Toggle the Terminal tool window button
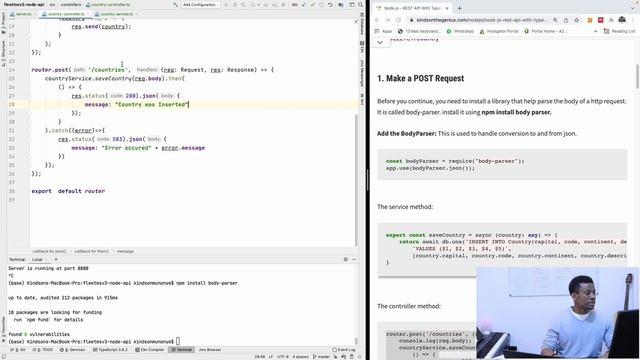Viewport: 640px width, 360px height. pos(182,350)
